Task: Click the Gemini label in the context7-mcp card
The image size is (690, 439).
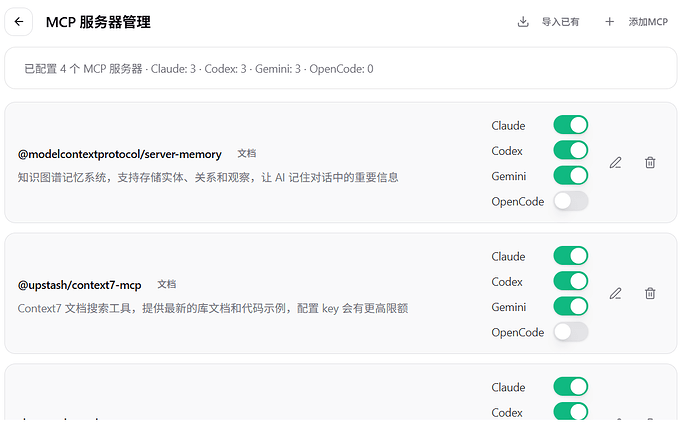Action: [x=509, y=307]
